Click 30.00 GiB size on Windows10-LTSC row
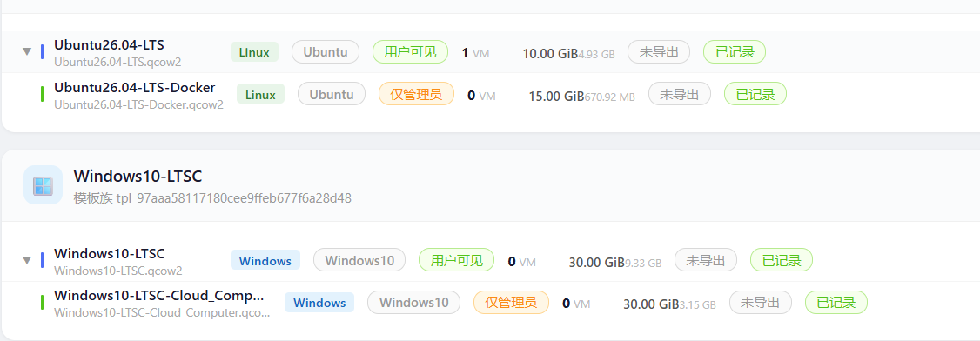 (x=597, y=262)
